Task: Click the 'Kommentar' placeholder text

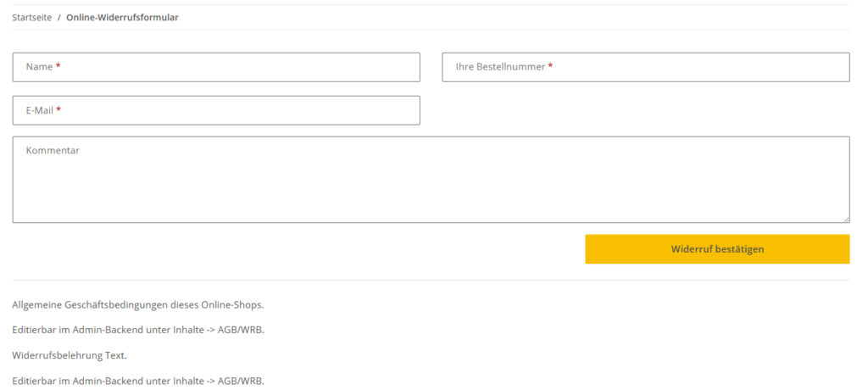Action: [x=53, y=150]
